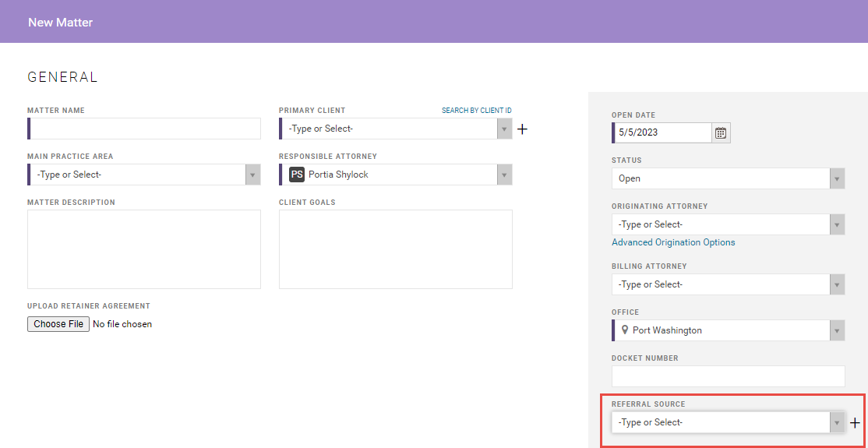Click the PS avatar of Portia Shylock
Screen dimensions: 868x448
click(297, 175)
